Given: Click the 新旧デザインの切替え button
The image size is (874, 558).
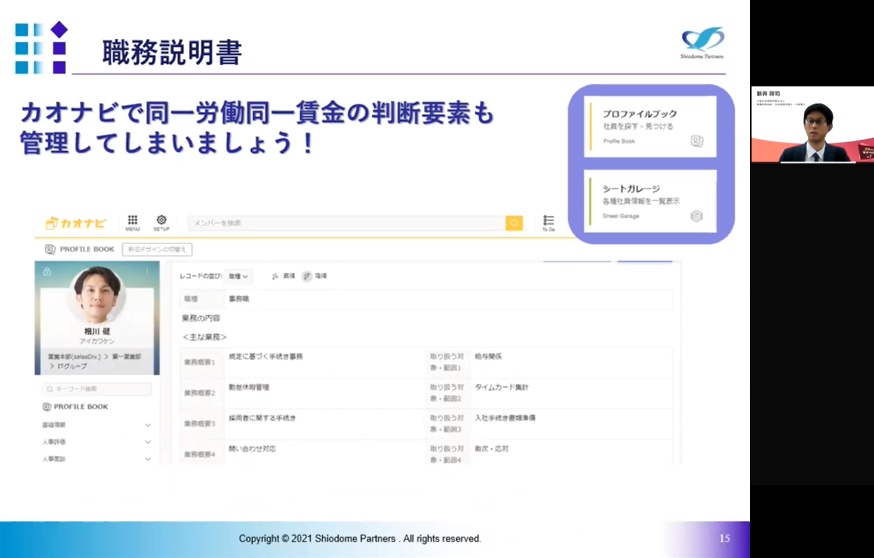Looking at the screenshot, I should point(157,249).
